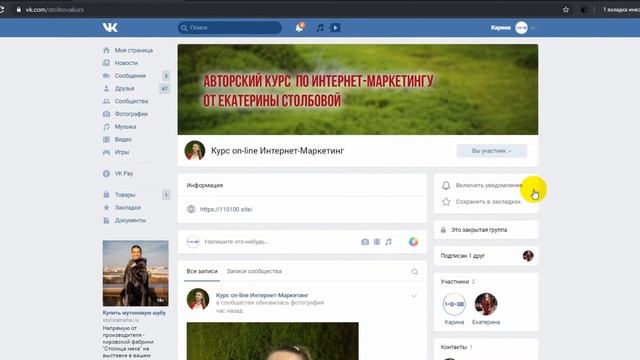
Task: Open Игры in the sidebar
Action: 122,152
